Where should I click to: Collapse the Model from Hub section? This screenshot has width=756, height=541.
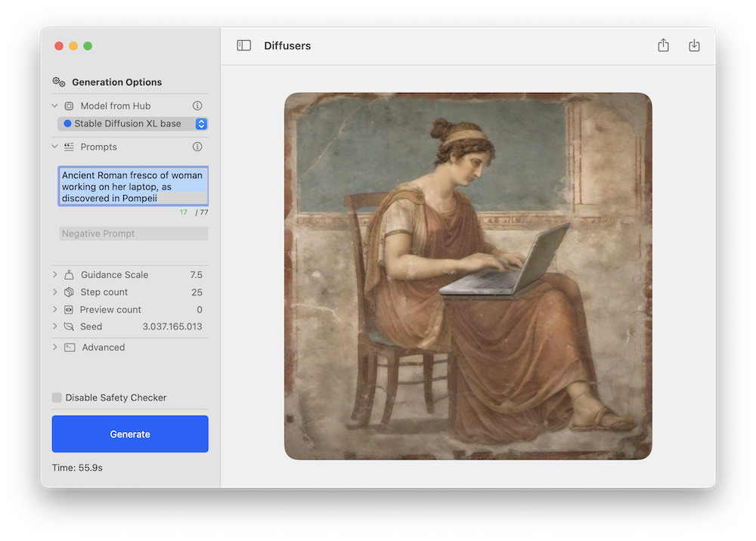tap(54, 106)
